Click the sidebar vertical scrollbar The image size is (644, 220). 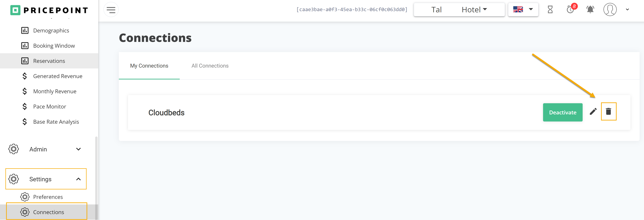[x=96, y=175]
